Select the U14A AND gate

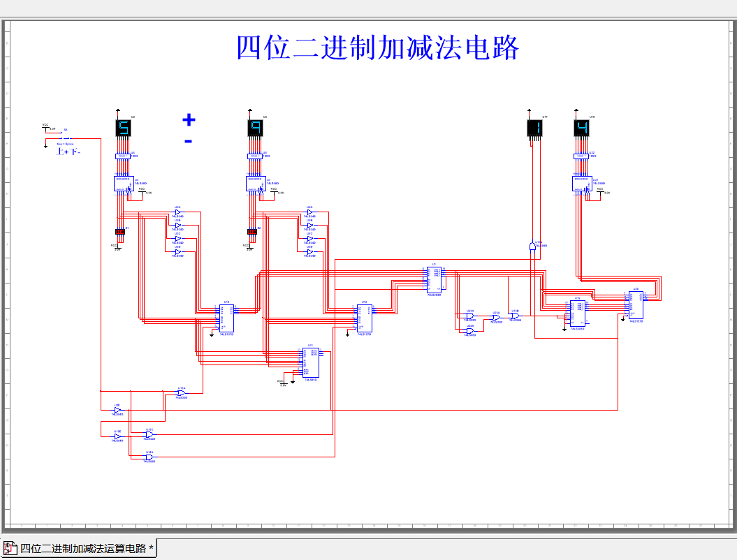(149, 457)
